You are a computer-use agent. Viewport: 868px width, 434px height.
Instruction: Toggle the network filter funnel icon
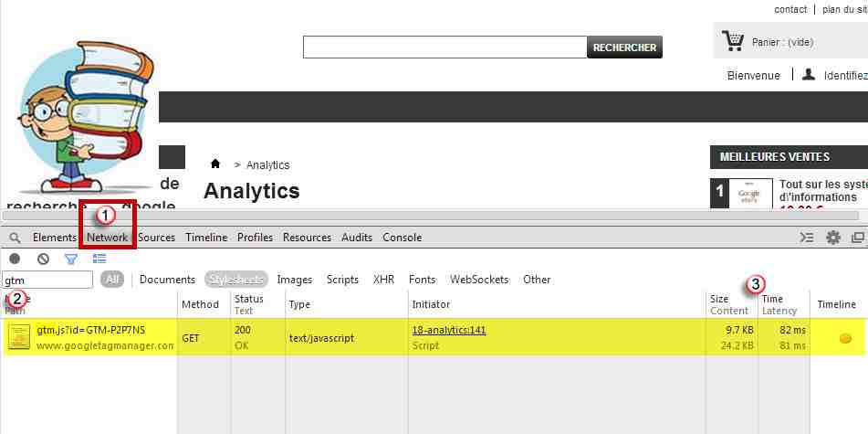71,259
